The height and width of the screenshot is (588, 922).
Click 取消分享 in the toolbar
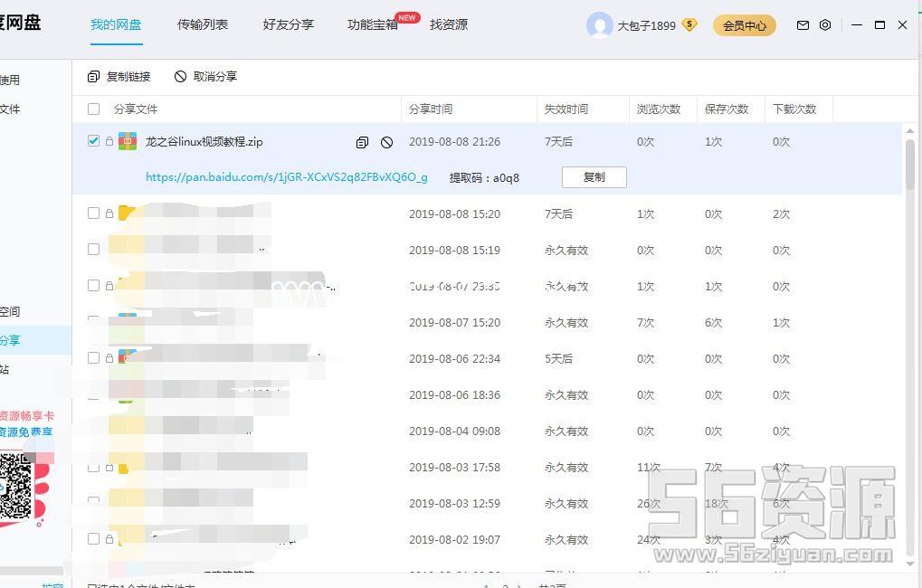tap(205, 77)
